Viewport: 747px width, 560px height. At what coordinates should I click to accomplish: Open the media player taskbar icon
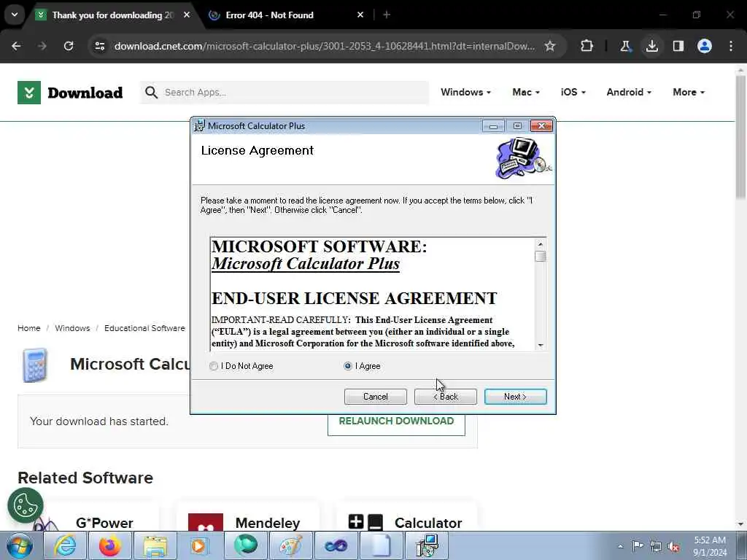click(200, 545)
